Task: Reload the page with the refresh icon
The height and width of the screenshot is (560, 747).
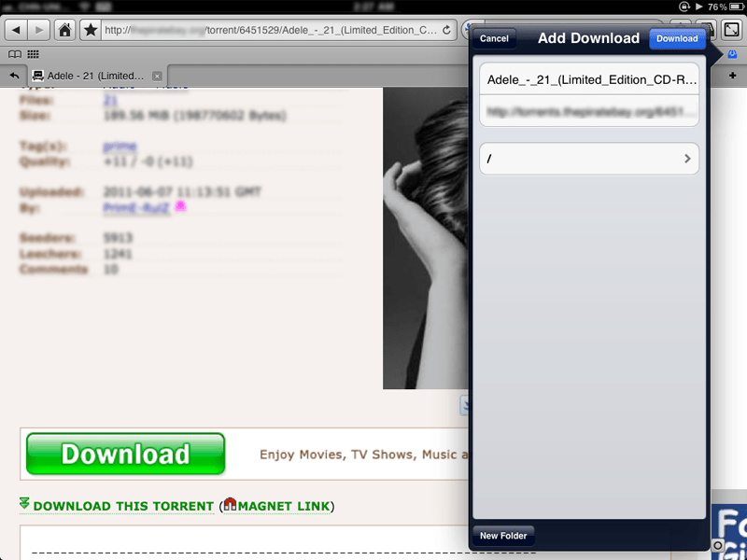Action: [x=446, y=31]
